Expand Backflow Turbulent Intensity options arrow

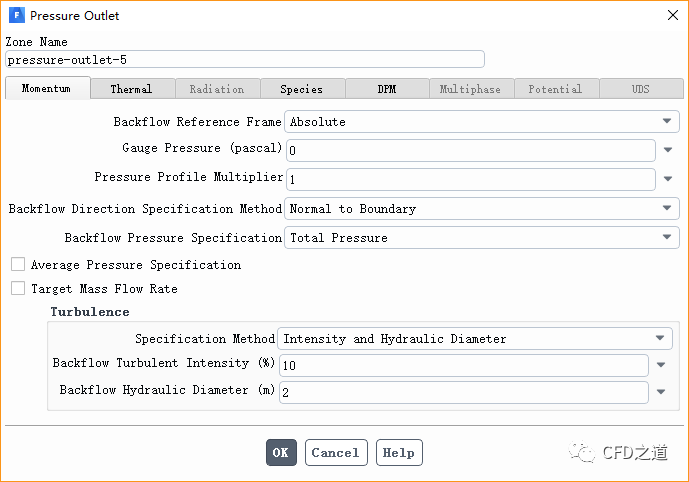coord(661,366)
